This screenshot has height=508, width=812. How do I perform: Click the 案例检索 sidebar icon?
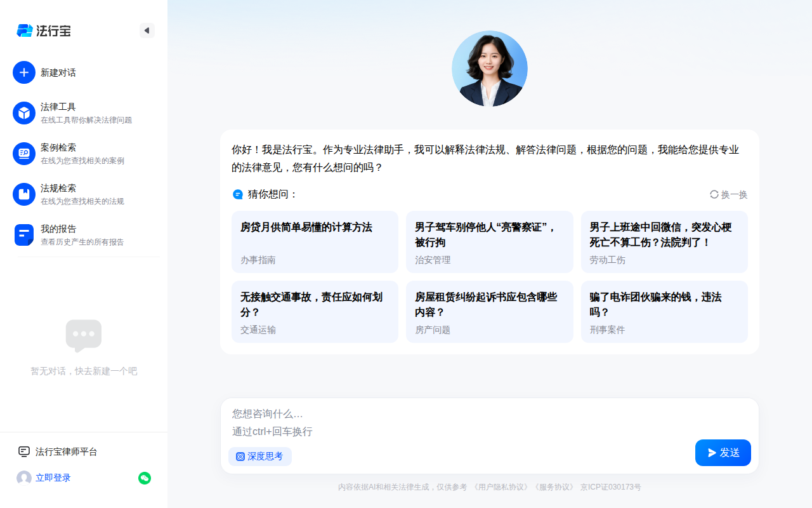[24, 154]
